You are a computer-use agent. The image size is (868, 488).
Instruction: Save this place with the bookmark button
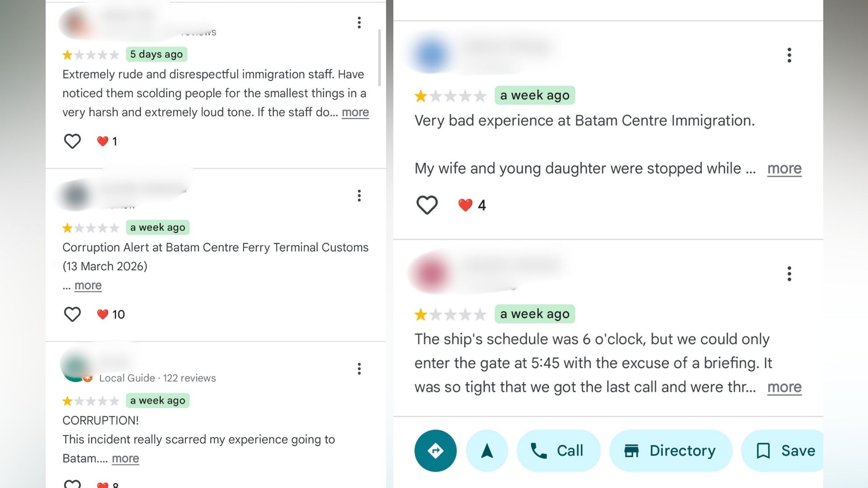pos(786,450)
